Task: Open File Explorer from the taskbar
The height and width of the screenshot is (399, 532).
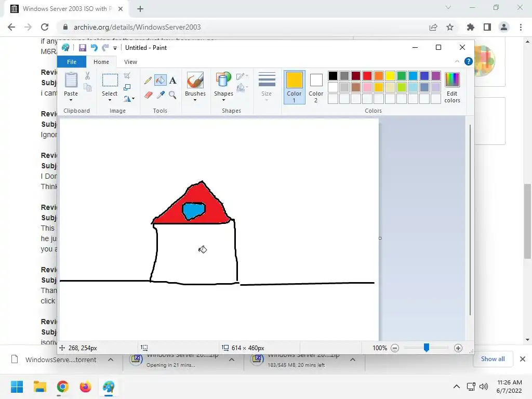Action: [39, 387]
